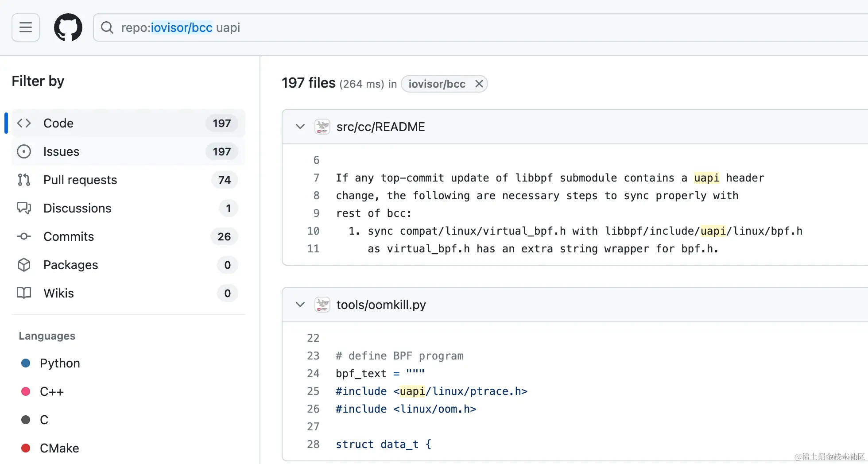Click the Wikis book icon
Image resolution: width=868 pixels, height=464 pixels.
click(24, 293)
